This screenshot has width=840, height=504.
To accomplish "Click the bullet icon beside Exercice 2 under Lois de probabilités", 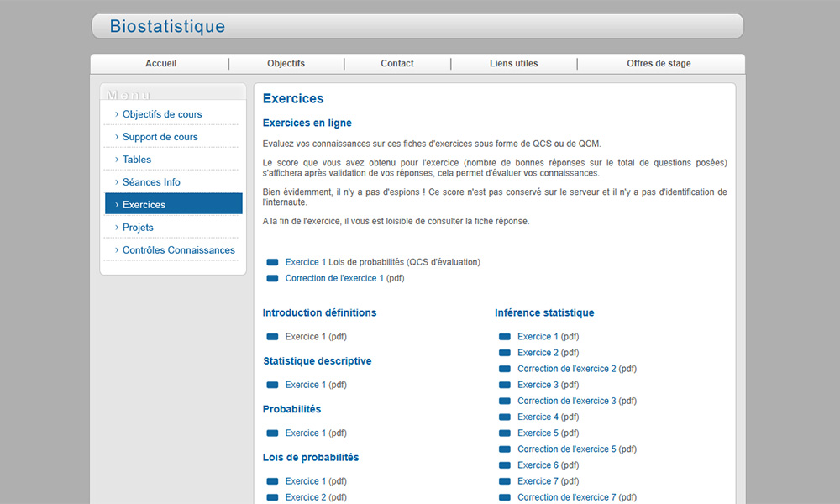I will click(x=272, y=496).
